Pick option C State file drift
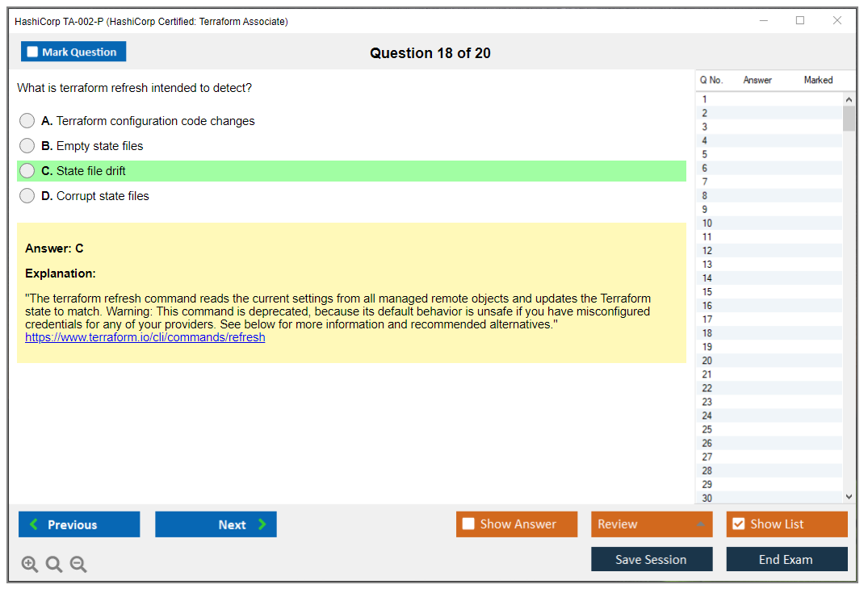868x593 pixels. [x=27, y=171]
